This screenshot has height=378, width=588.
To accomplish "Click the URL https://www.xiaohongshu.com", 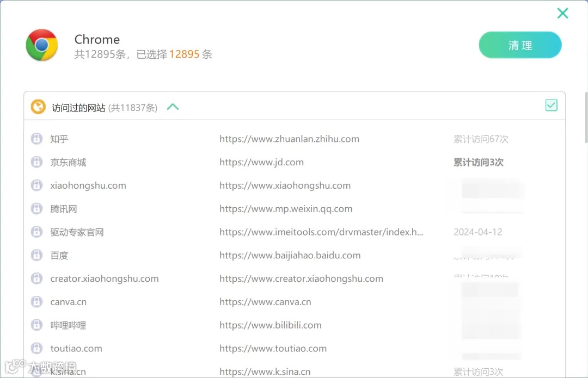I will 285,185.
